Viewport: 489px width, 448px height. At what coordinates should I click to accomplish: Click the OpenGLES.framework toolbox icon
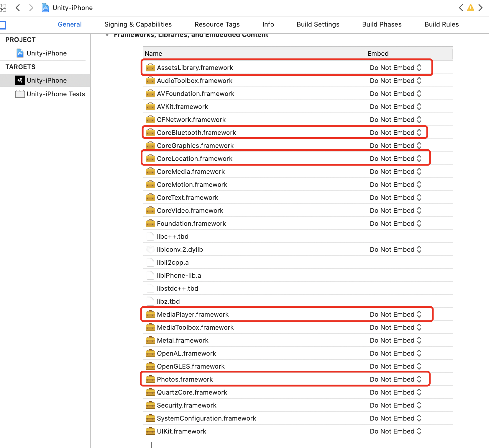pos(150,366)
